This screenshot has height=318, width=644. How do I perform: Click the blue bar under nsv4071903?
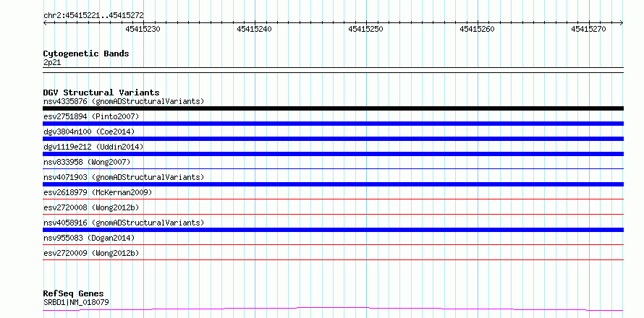[x=333, y=184]
